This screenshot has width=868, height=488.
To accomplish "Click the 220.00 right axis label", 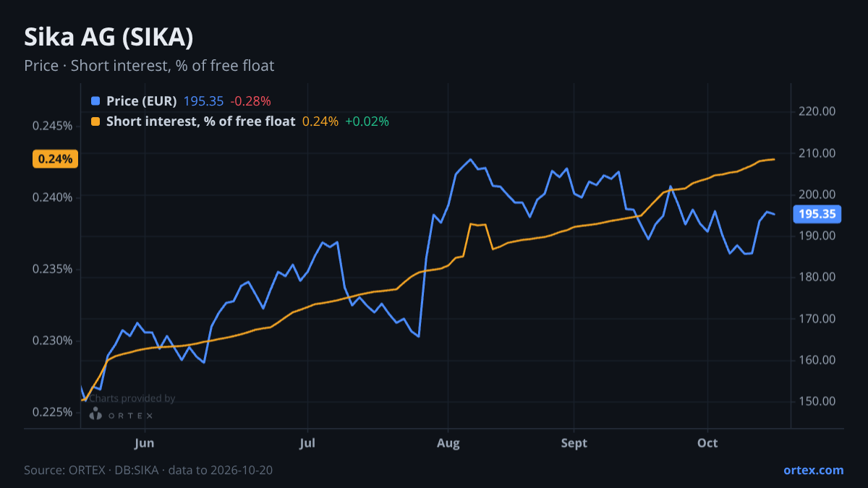I will pos(818,111).
